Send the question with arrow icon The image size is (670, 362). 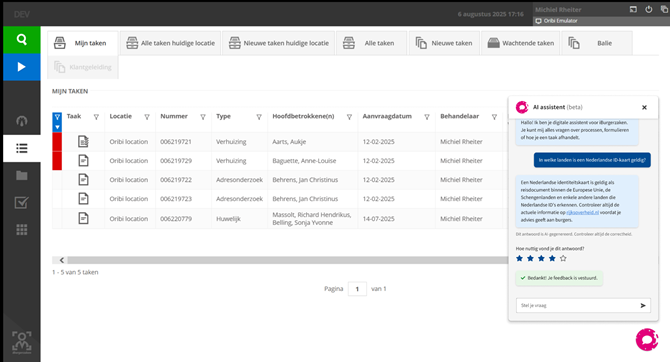click(643, 305)
